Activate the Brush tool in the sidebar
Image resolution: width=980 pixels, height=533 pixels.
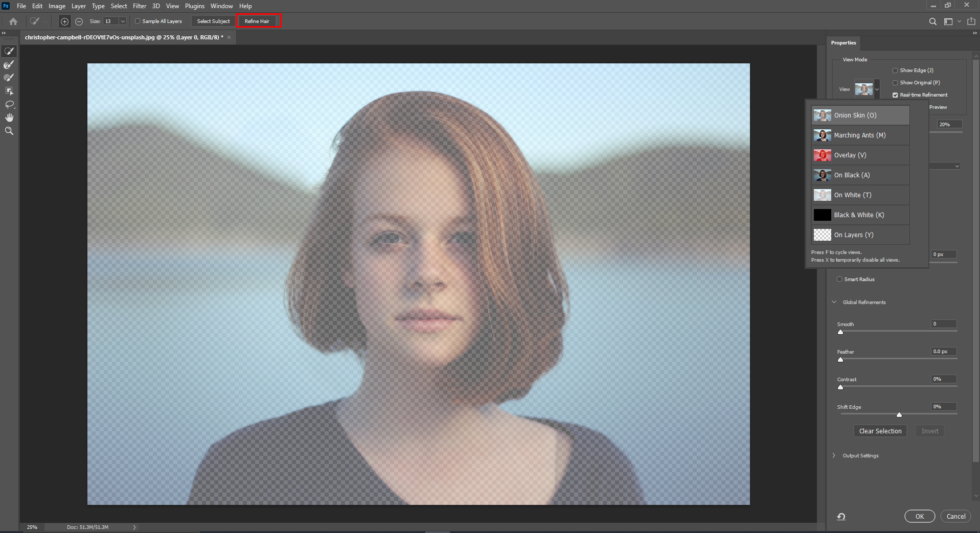click(9, 78)
